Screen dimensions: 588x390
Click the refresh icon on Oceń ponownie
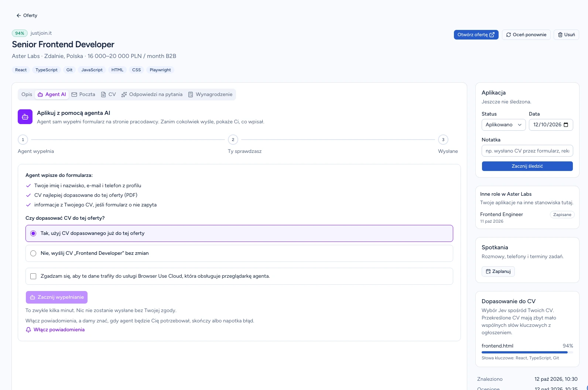click(x=509, y=35)
